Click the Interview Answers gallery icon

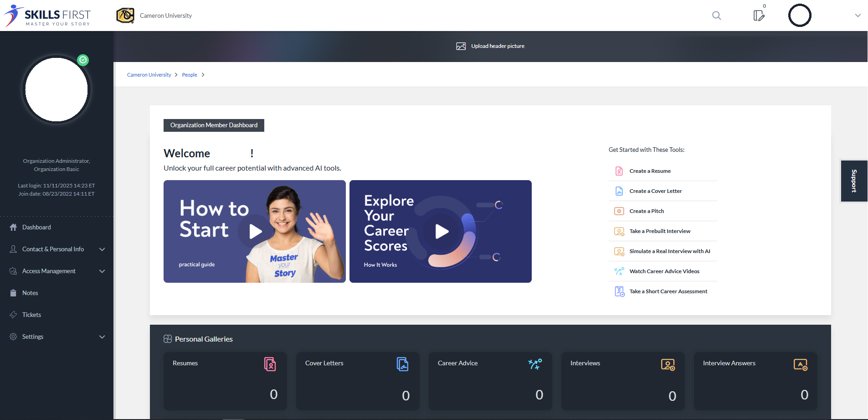800,364
